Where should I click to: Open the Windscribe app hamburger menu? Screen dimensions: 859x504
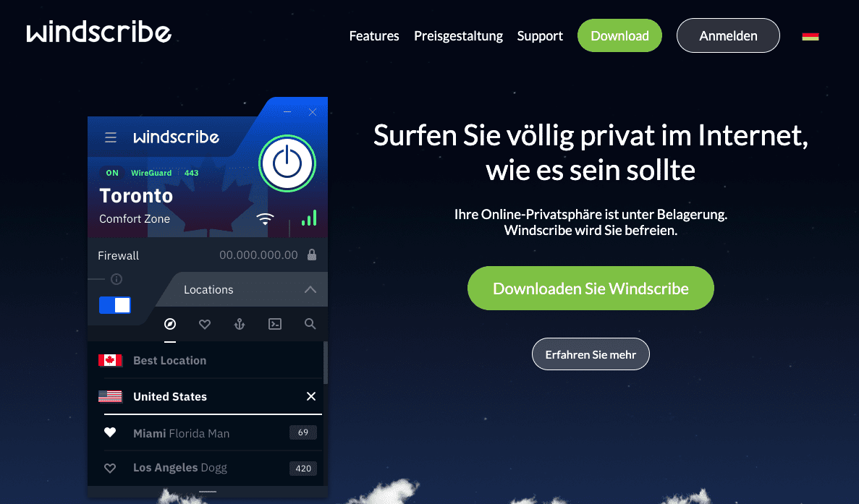111,137
